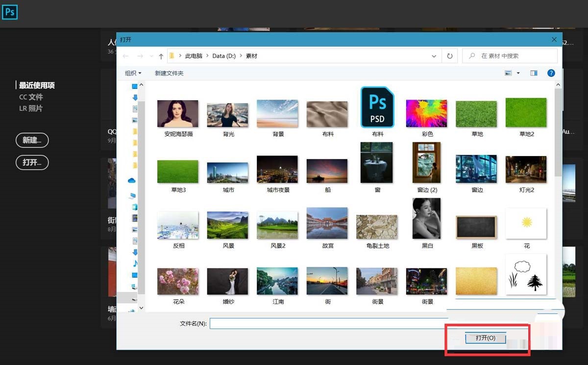Click the Photoshop logo icon
588x365 pixels.
pos(9,12)
